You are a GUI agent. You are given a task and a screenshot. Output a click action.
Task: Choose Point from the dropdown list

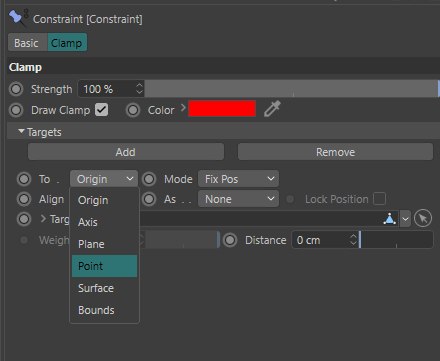(104, 266)
